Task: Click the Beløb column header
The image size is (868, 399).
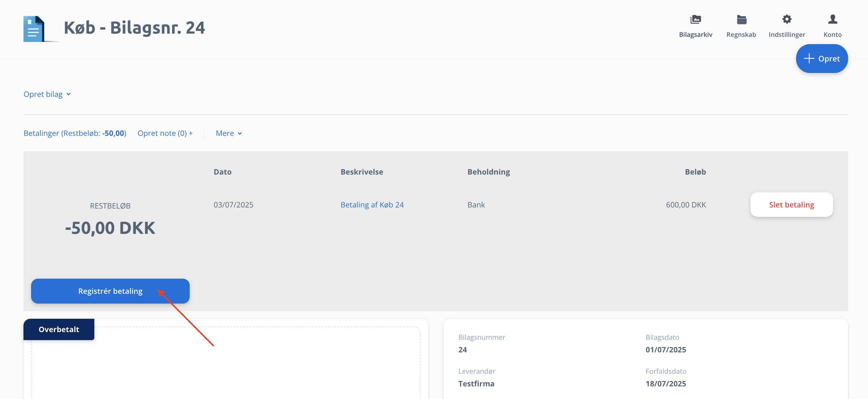Action: (x=695, y=172)
